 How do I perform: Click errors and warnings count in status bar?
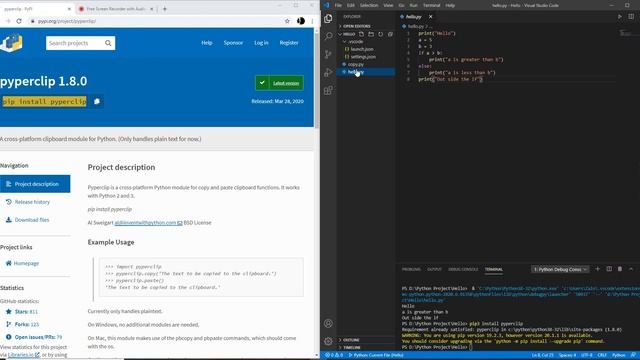coord(334,355)
